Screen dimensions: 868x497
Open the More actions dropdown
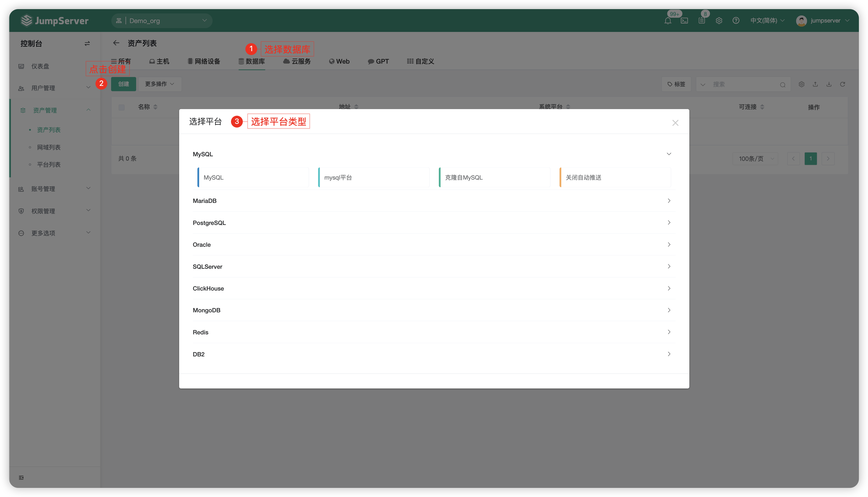point(159,84)
